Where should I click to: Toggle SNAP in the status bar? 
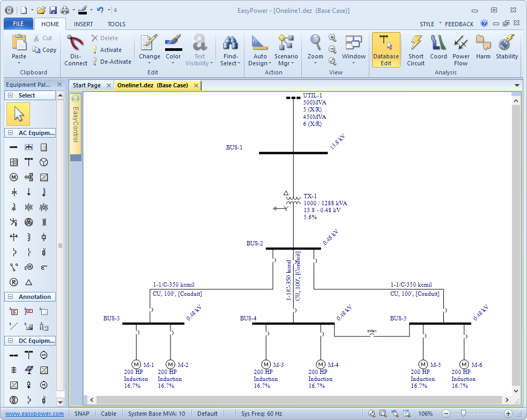coord(82,414)
